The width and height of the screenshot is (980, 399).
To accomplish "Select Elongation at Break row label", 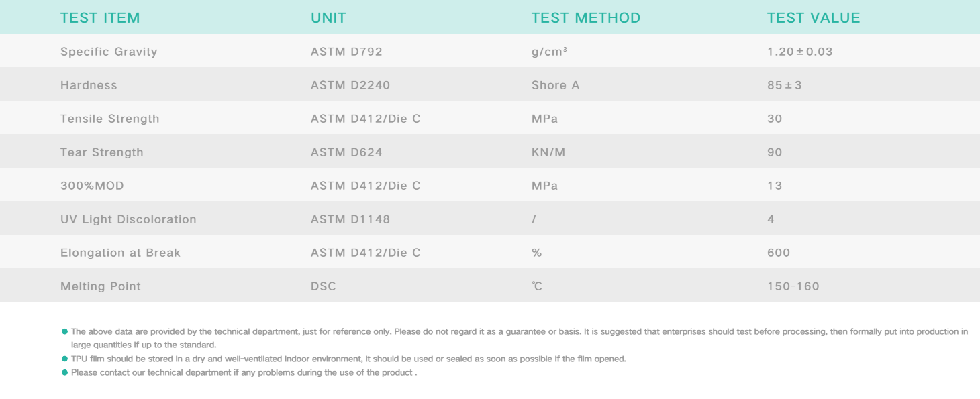I will [x=120, y=253].
